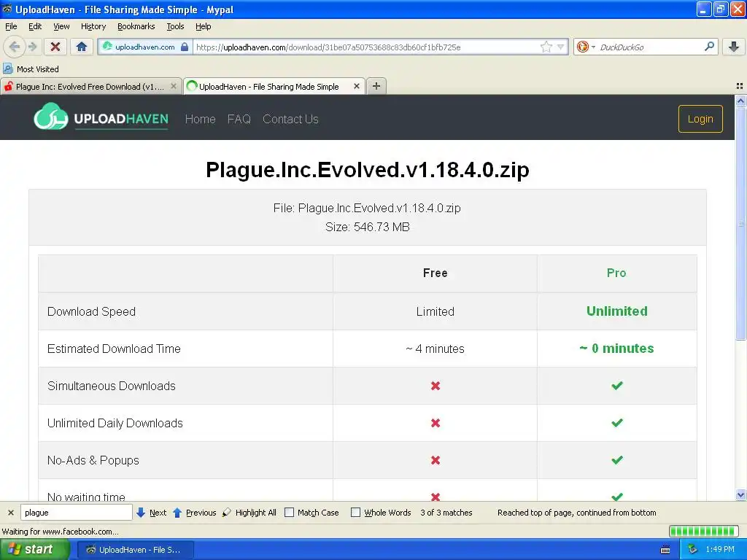Open the Downloads arrow toolbar button
747x560 pixels.
tap(734, 47)
